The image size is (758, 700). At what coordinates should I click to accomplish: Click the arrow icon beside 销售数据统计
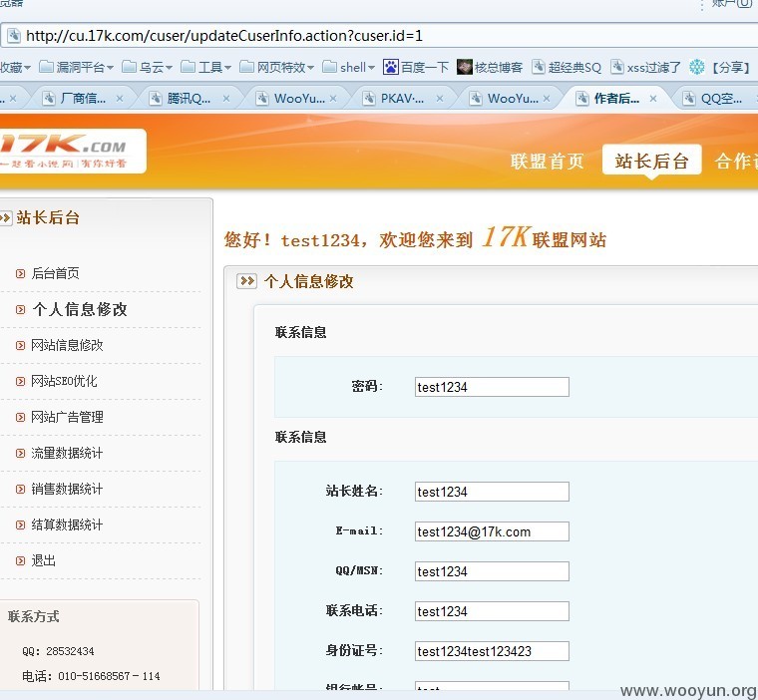[20, 490]
